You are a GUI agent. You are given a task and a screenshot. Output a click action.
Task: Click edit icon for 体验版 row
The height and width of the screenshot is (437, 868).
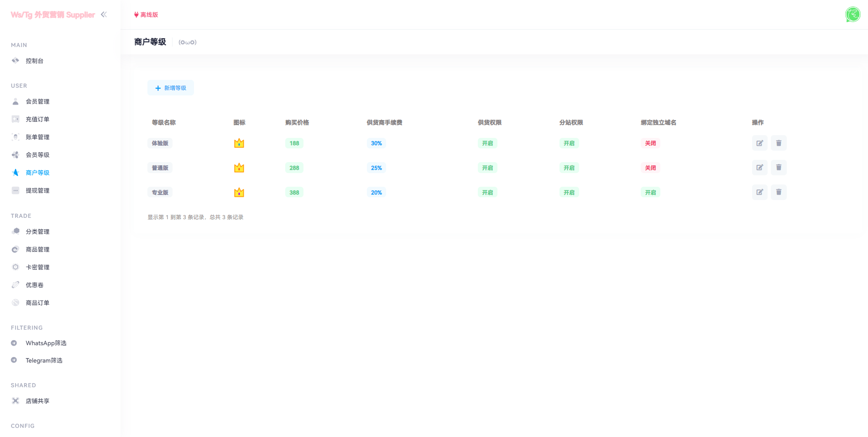[x=759, y=143]
